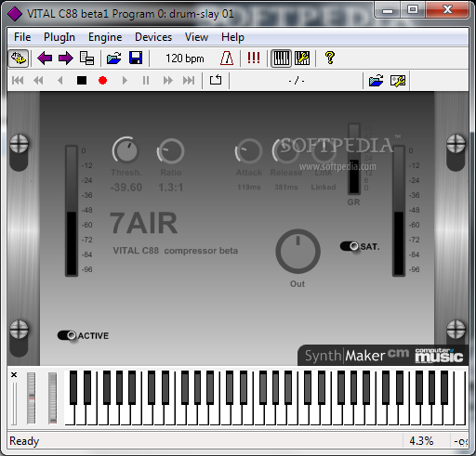This screenshot has width=476, height=456.
Task: Open player file with transport folder icon
Action: coord(377,81)
